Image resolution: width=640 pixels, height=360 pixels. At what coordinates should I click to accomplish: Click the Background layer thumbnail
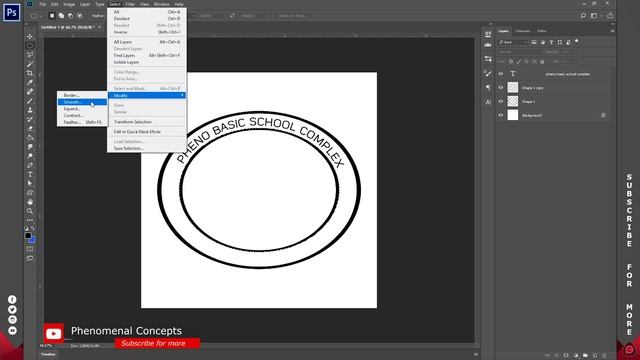click(x=513, y=115)
